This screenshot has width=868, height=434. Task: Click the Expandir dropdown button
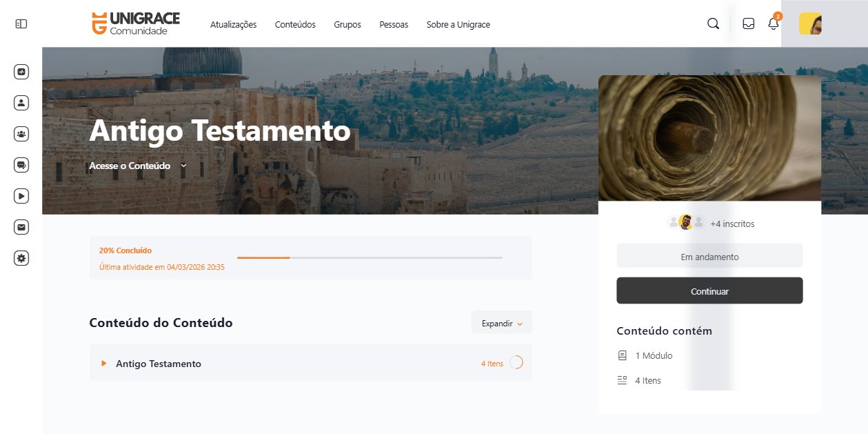coord(501,323)
